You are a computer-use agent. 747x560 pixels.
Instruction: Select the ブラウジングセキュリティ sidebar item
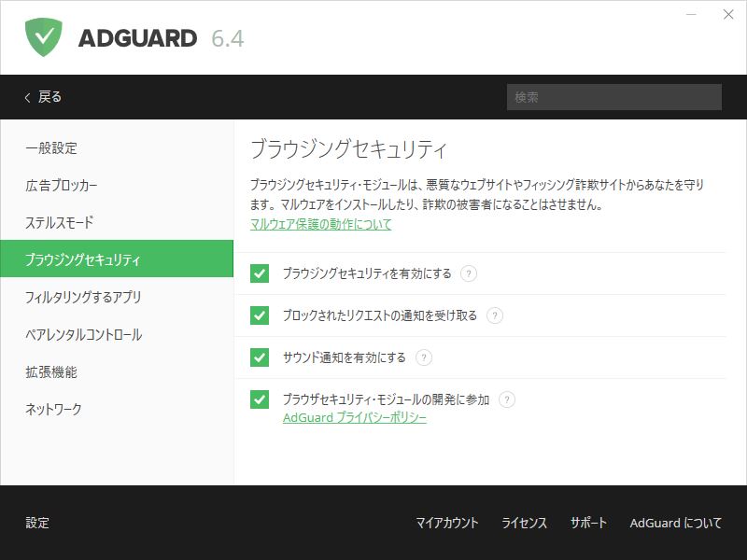tap(117, 259)
